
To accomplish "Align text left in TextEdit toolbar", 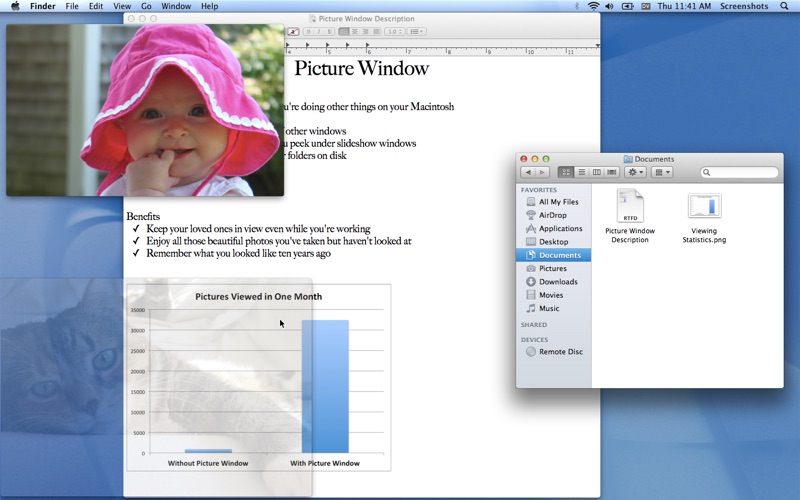I will (x=344, y=32).
